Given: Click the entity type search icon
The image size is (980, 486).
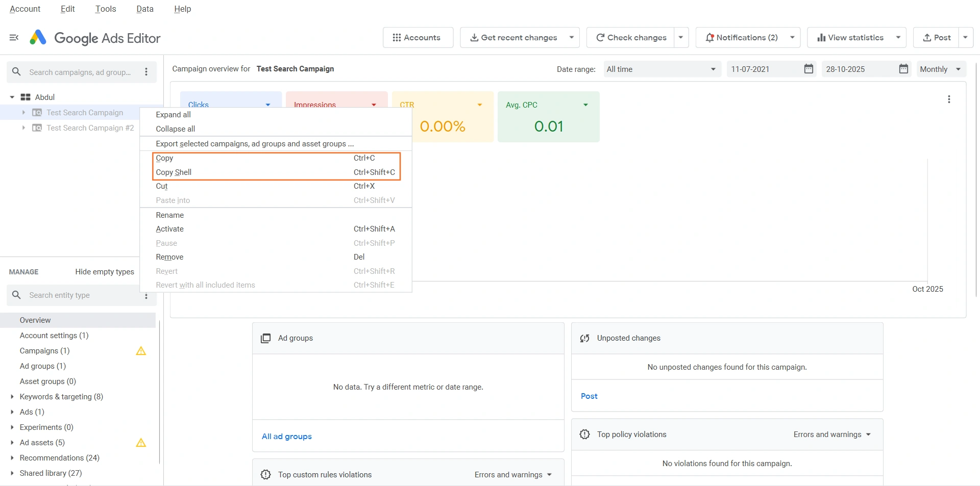Looking at the screenshot, I should [x=16, y=295].
